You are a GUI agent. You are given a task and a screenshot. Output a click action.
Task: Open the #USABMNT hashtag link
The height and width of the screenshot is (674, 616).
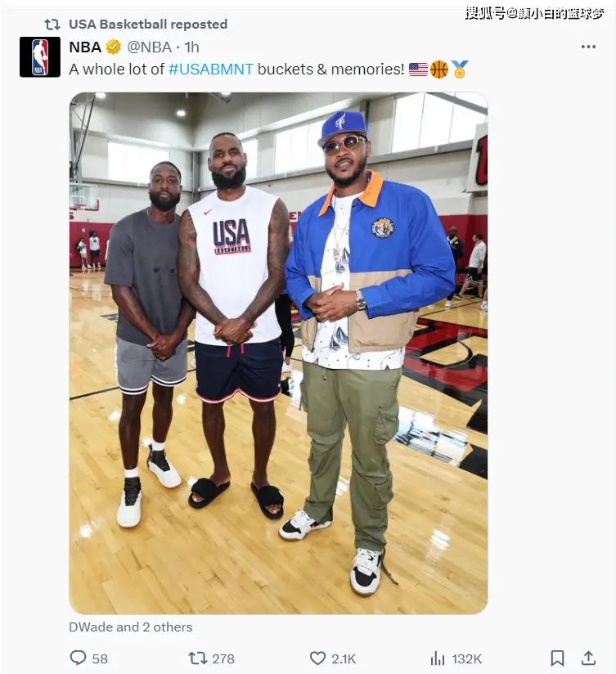[210, 70]
